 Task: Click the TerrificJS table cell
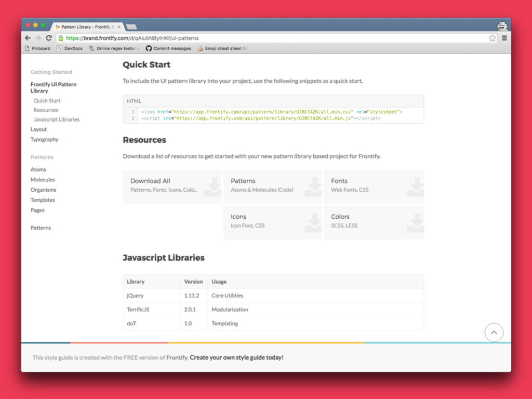[x=152, y=310]
